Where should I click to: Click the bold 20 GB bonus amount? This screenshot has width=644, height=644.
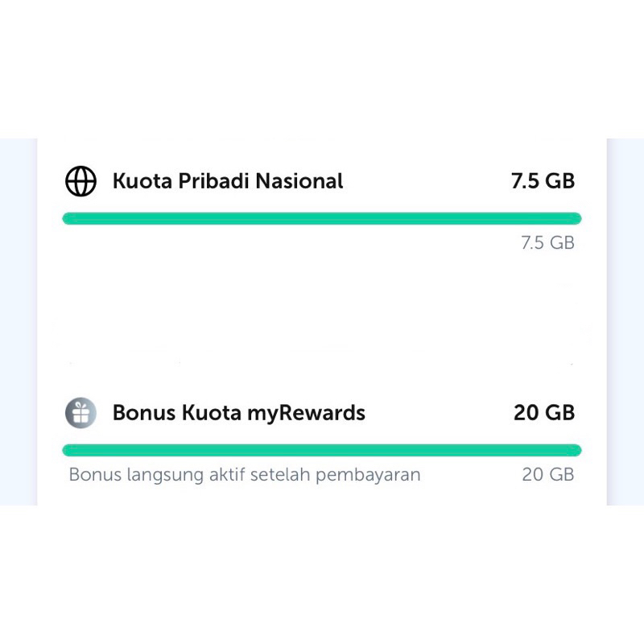[x=544, y=413]
